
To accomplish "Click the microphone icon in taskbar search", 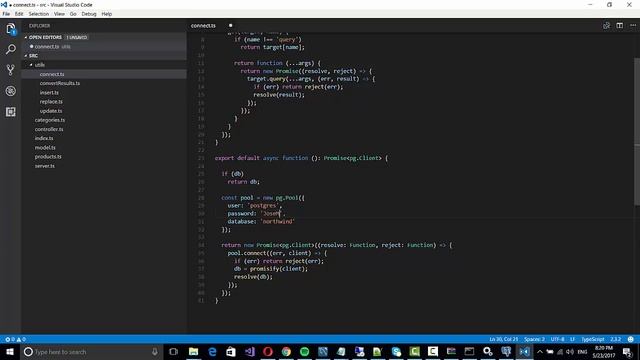I will pos(155,351).
